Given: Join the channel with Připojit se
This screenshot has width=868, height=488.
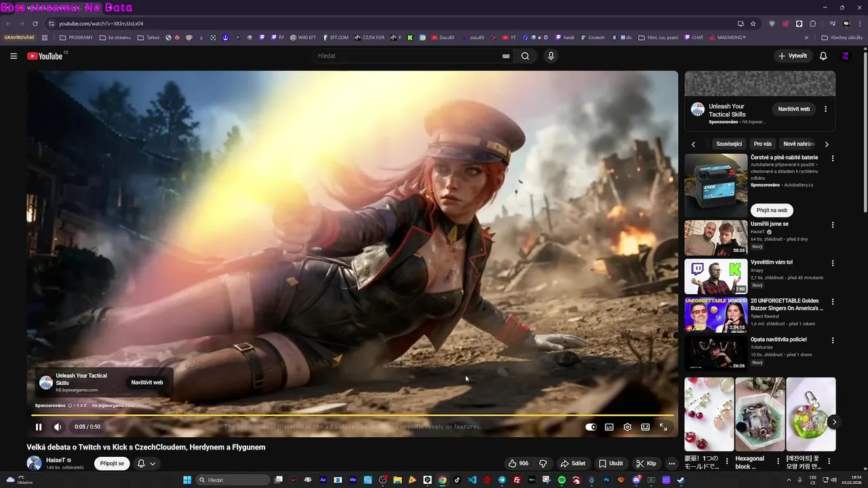Looking at the screenshot, I should (112, 464).
